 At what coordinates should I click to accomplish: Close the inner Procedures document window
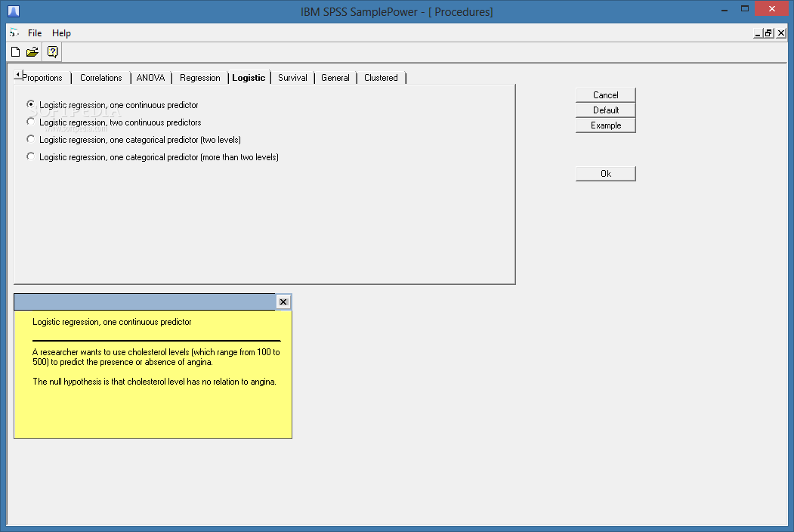781,33
